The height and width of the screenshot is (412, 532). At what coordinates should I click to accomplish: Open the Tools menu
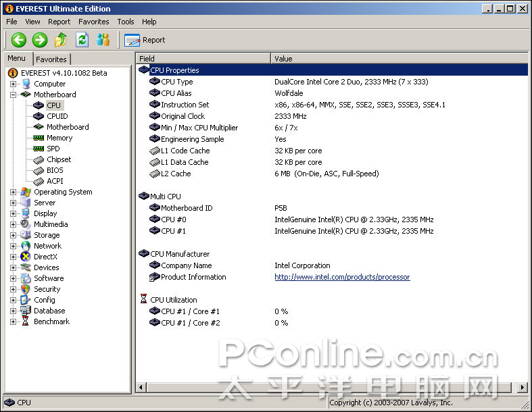coord(126,22)
